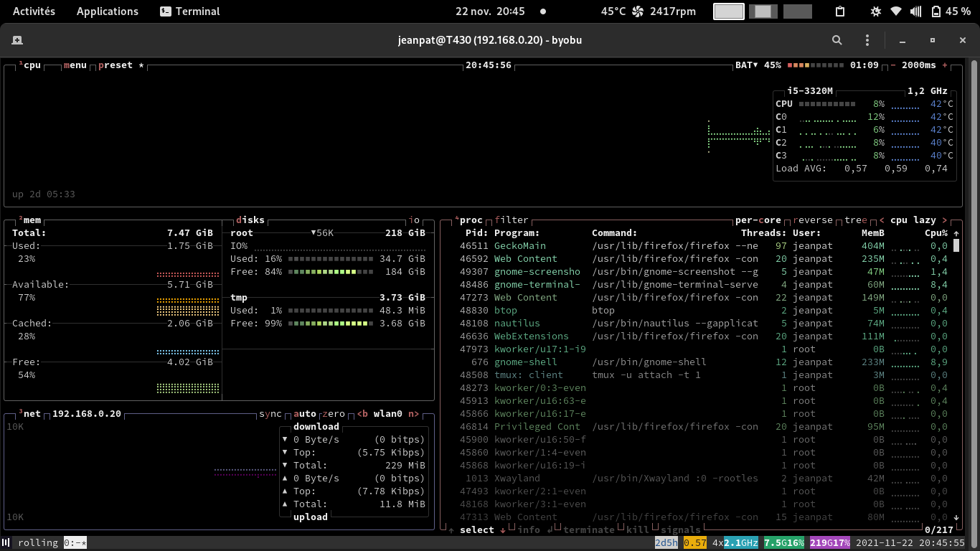Click the brightness sun icon in top bar
The height and width of the screenshot is (551, 980).
(875, 11)
